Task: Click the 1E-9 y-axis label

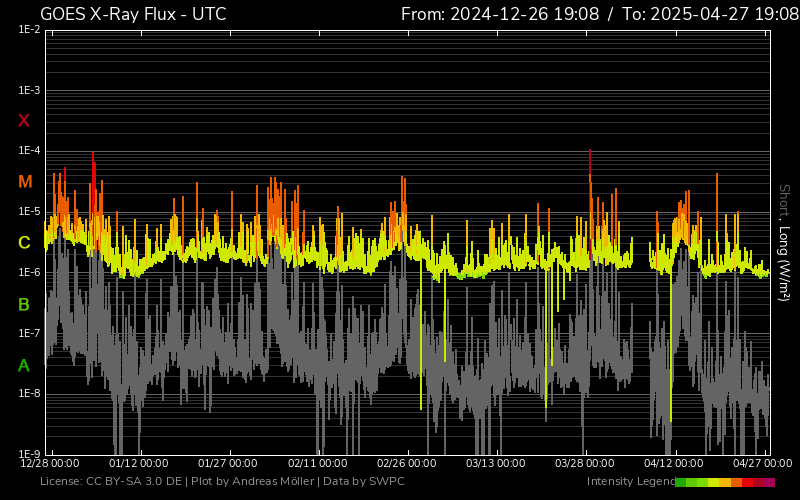Action: 29,454
